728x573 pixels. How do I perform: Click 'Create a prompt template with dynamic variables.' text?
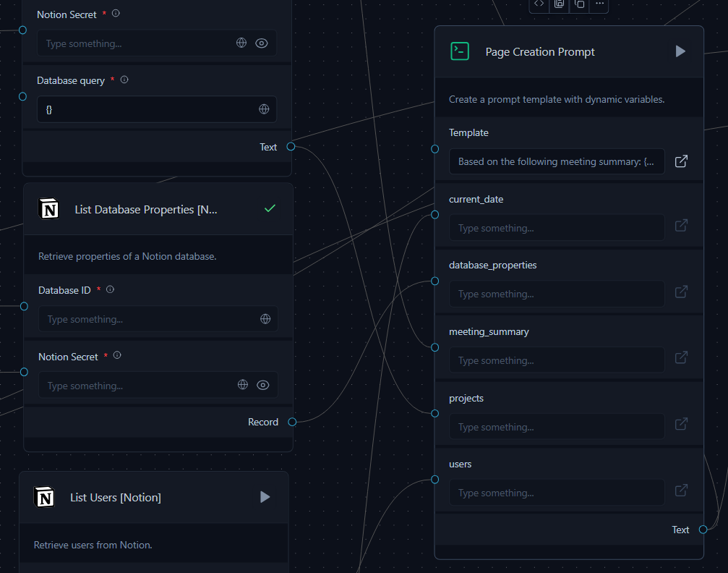pos(557,99)
